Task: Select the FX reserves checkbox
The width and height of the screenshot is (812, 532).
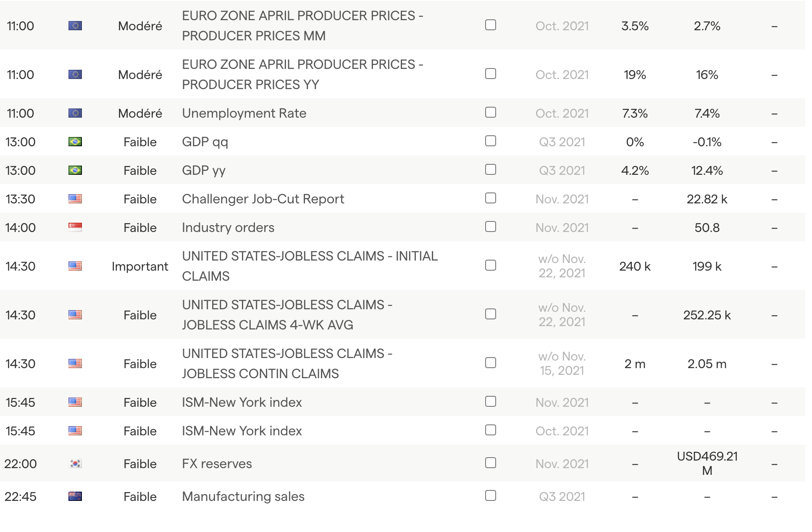Action: click(x=491, y=463)
